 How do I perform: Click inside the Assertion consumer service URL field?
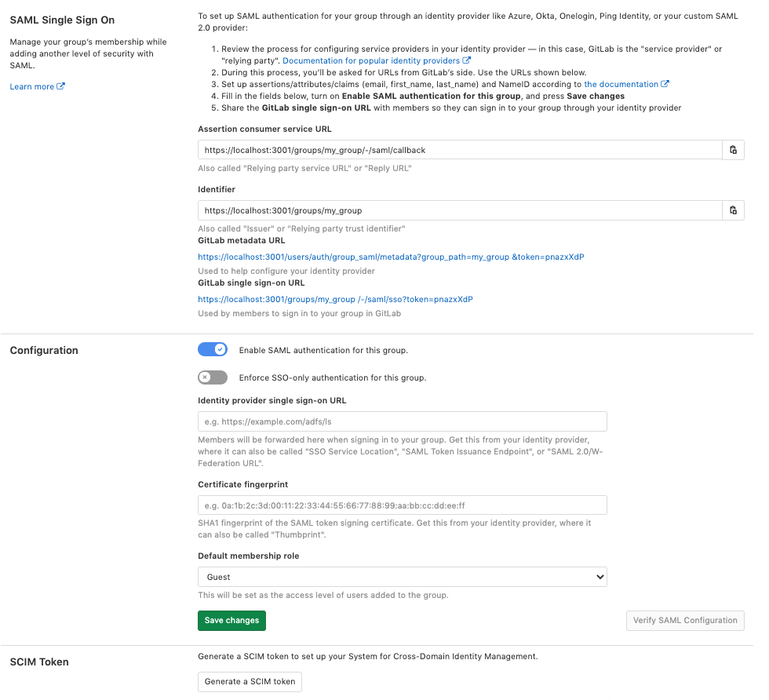[455, 150]
